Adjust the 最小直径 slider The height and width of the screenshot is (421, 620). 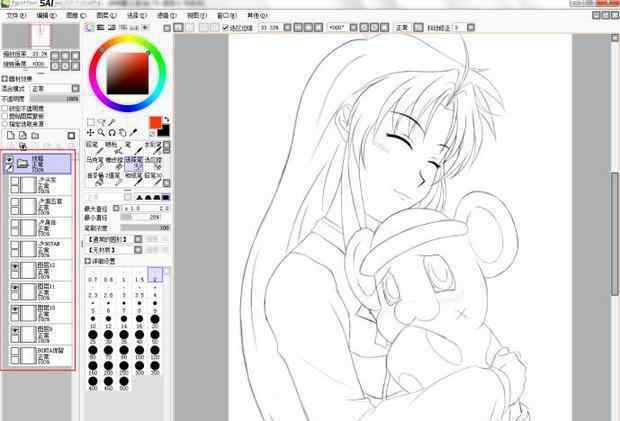click(140, 218)
